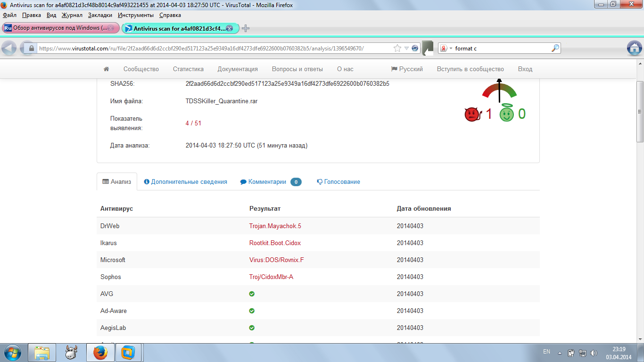Open a new tab with plus icon
Viewport: 644px width, 362px height.
(x=245, y=28)
